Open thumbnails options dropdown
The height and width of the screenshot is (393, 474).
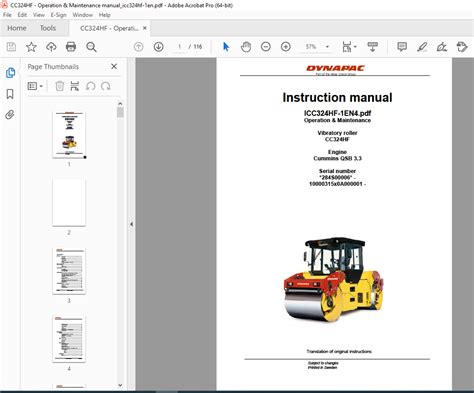click(x=35, y=86)
